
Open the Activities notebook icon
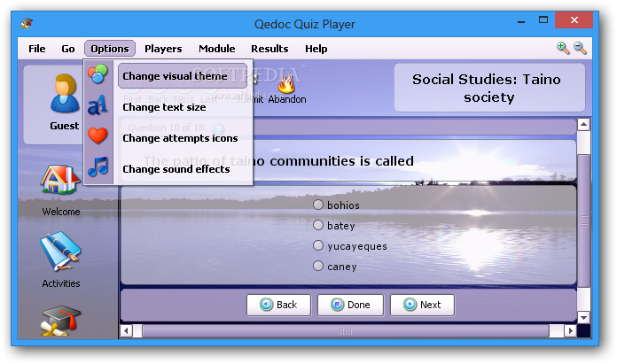tap(60, 252)
